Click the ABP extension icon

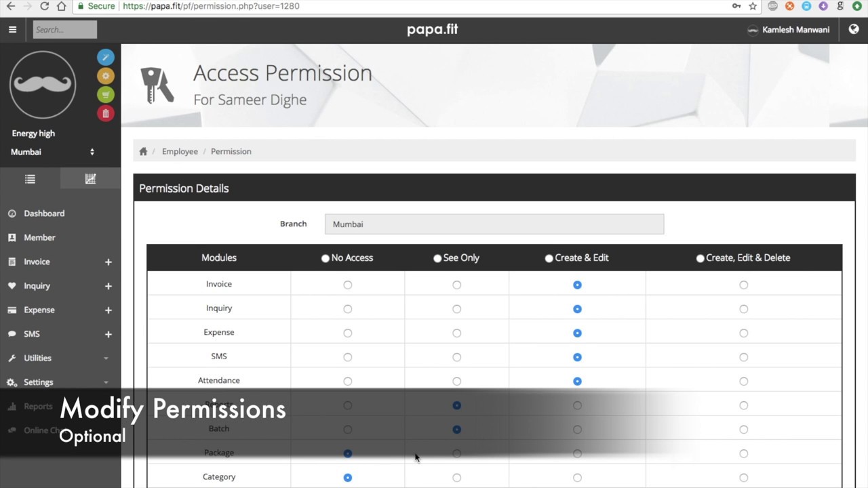pos(772,6)
